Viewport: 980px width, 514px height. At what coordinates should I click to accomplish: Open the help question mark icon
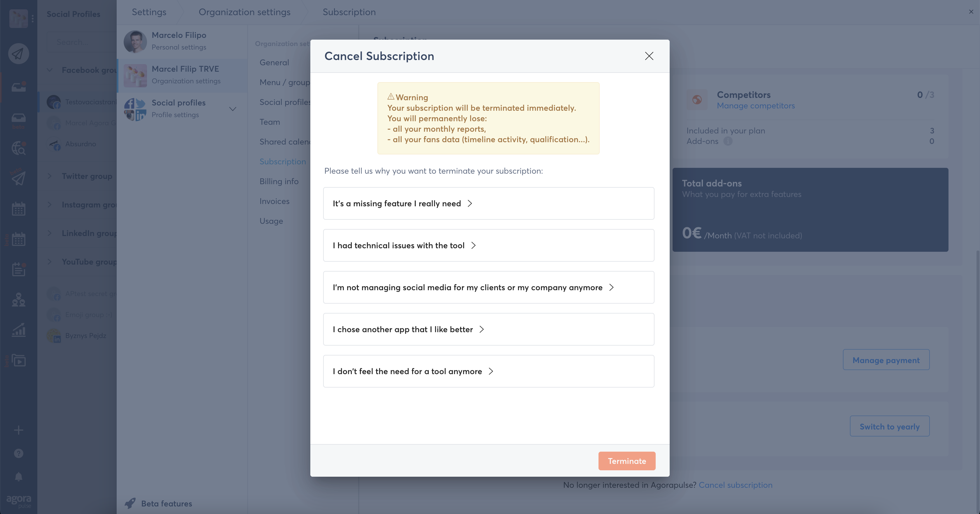[18, 453]
